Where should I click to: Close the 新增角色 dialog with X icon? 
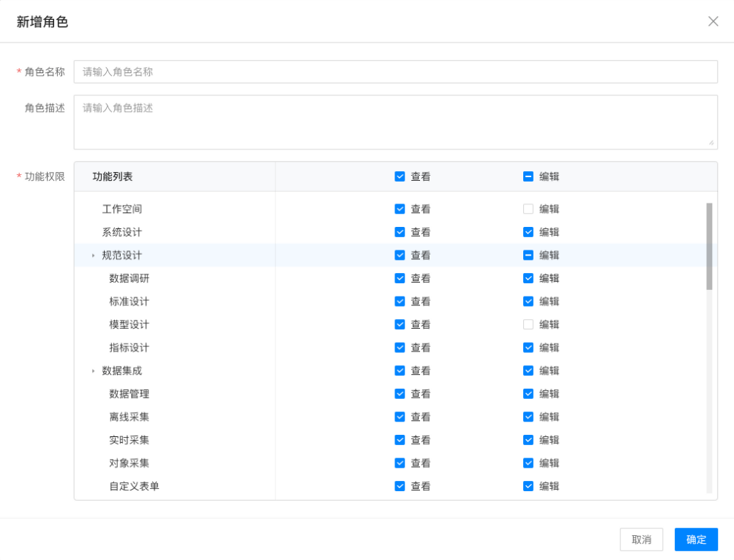713,21
